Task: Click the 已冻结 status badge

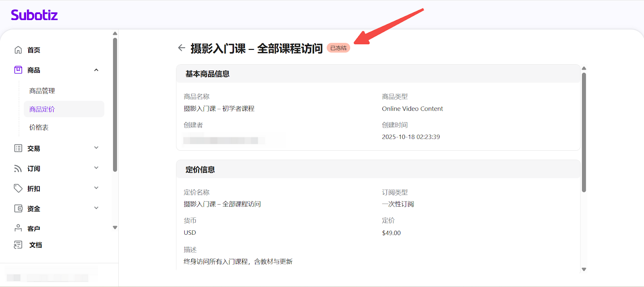Action: pos(338,48)
